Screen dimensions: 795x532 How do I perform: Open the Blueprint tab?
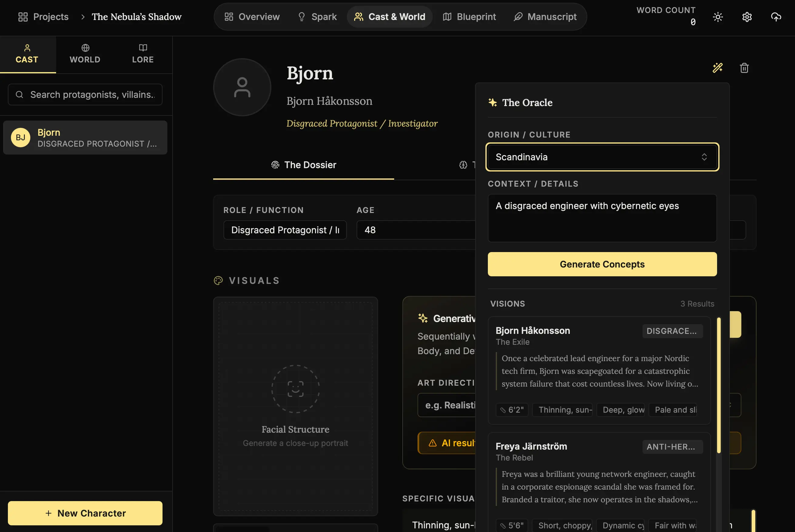pyautogui.click(x=469, y=17)
